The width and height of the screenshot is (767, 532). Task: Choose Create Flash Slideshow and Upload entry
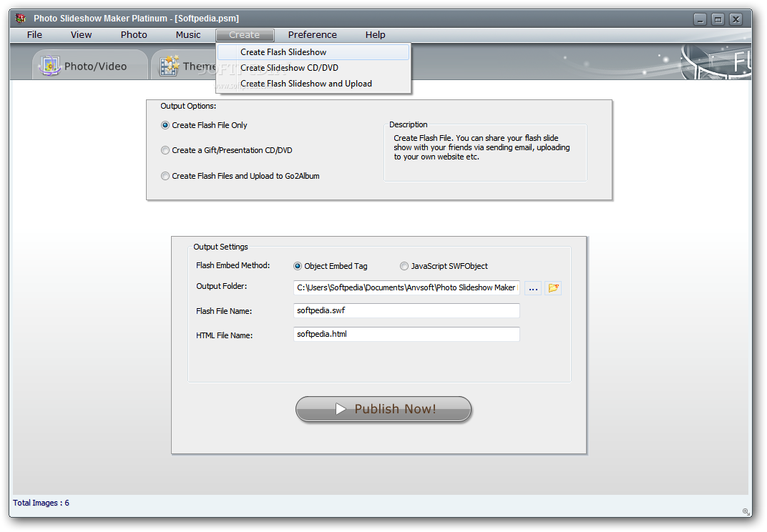(313, 84)
